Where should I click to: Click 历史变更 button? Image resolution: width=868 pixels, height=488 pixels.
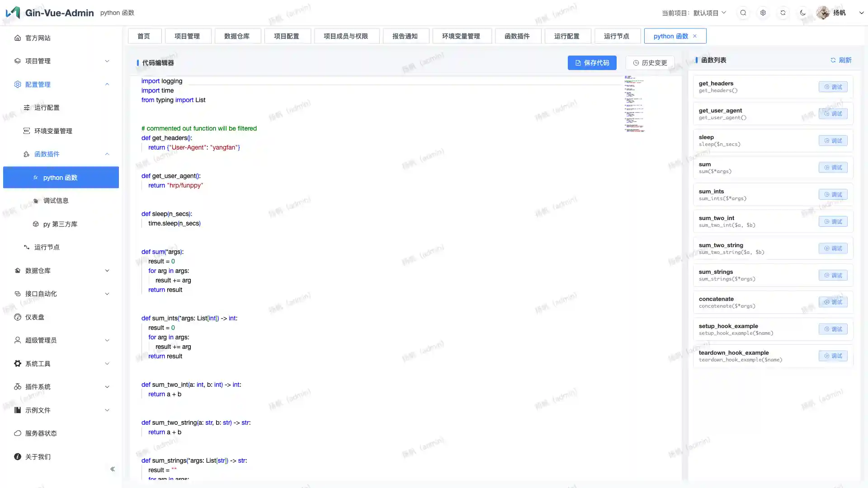coord(650,63)
